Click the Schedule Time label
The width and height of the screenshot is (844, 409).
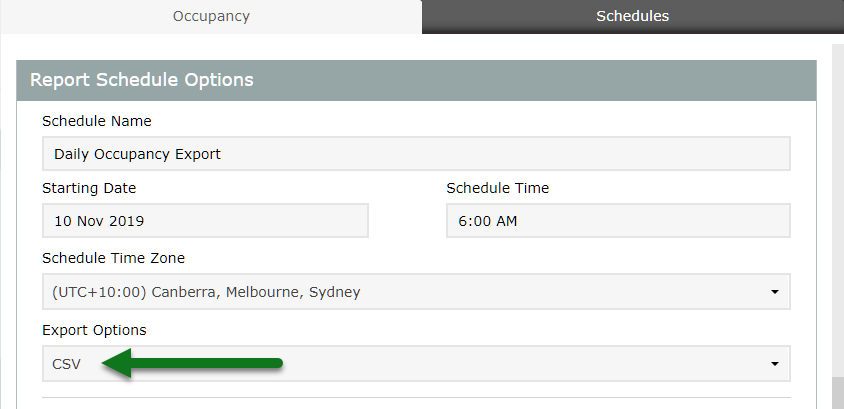tap(497, 188)
